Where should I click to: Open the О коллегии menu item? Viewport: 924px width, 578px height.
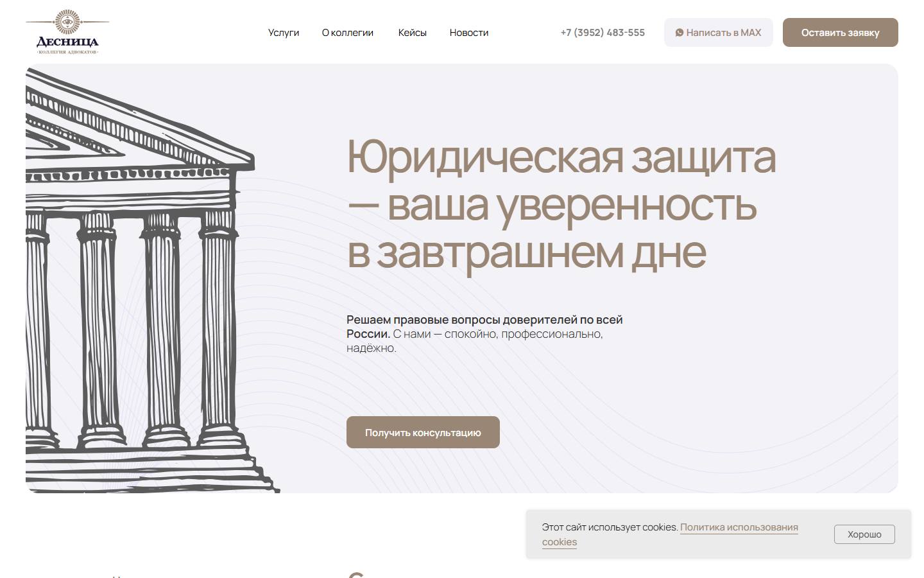(348, 33)
